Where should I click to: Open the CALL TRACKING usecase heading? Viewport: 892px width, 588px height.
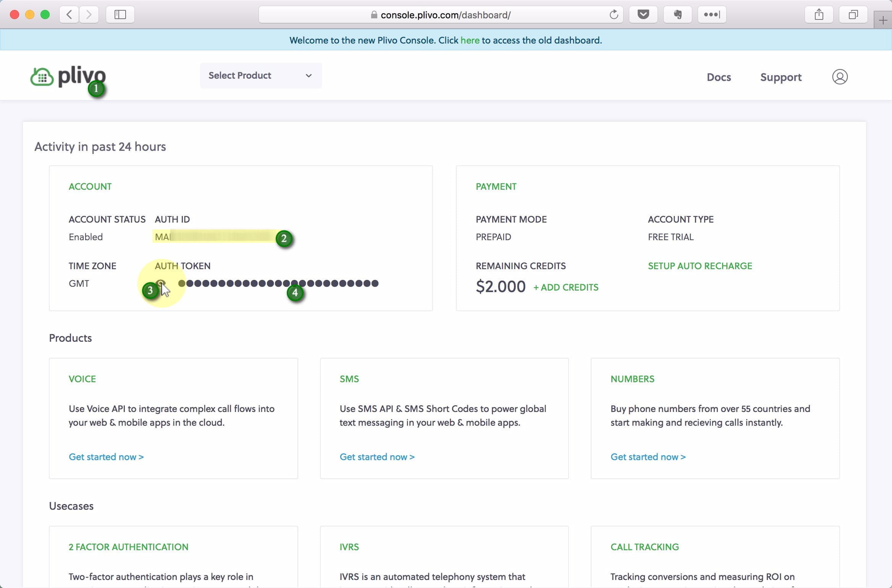click(645, 547)
